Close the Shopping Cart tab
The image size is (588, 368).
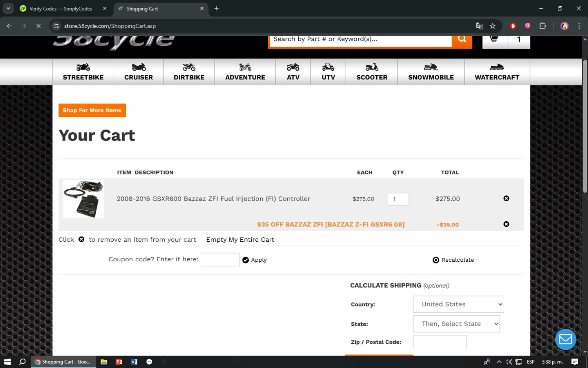tap(202, 9)
